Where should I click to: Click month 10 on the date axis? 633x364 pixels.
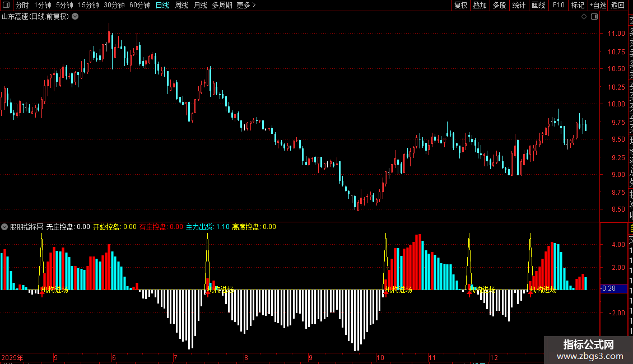(x=380, y=357)
